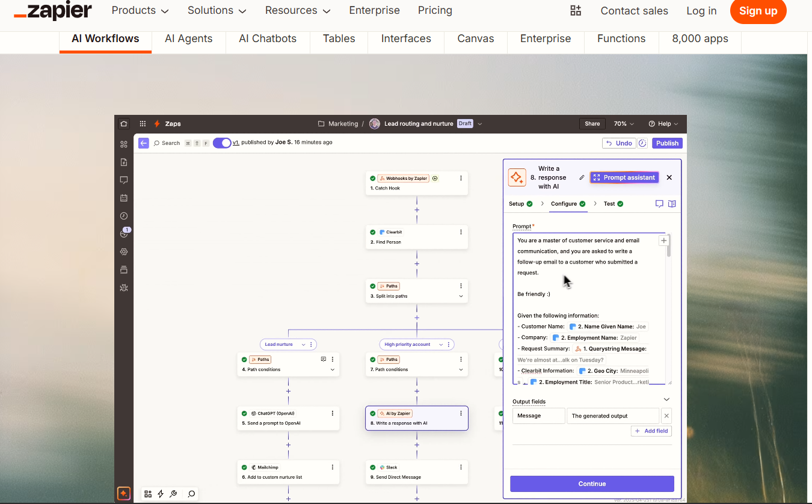Switch to the Test step tab

click(614, 204)
